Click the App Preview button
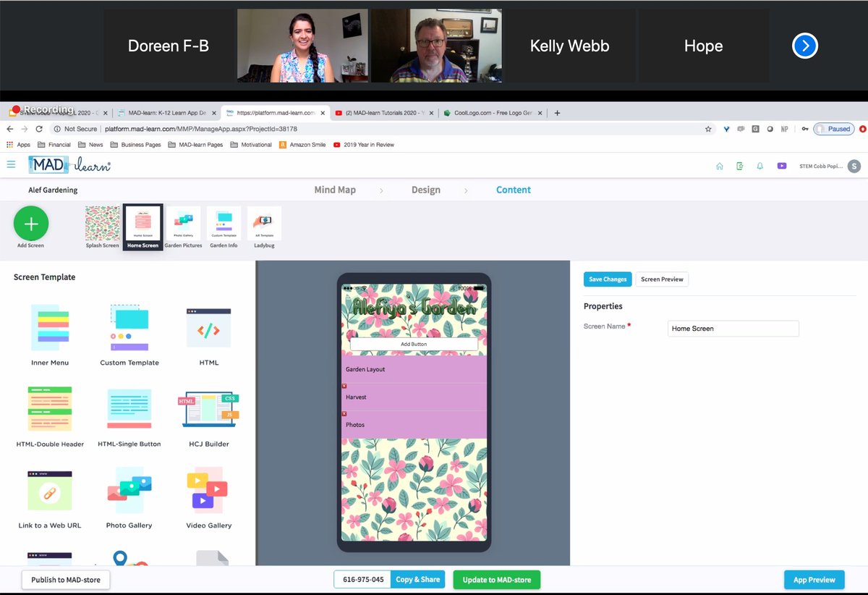 point(814,580)
